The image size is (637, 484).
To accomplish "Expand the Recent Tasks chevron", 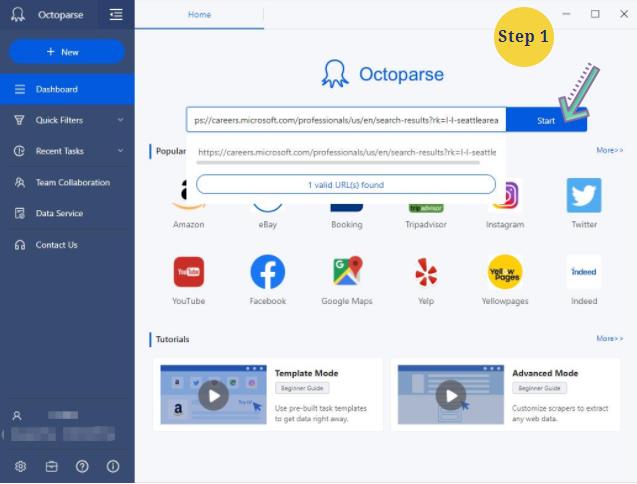I will (x=120, y=151).
